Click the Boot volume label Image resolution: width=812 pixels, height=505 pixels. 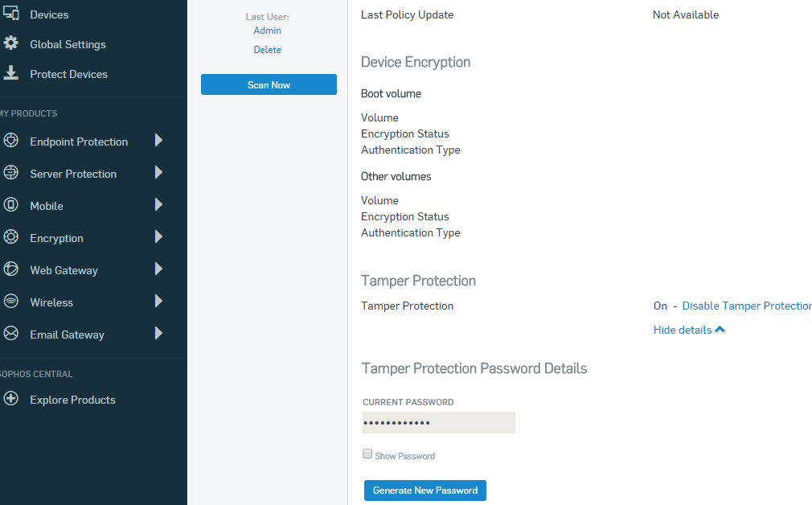pos(391,94)
